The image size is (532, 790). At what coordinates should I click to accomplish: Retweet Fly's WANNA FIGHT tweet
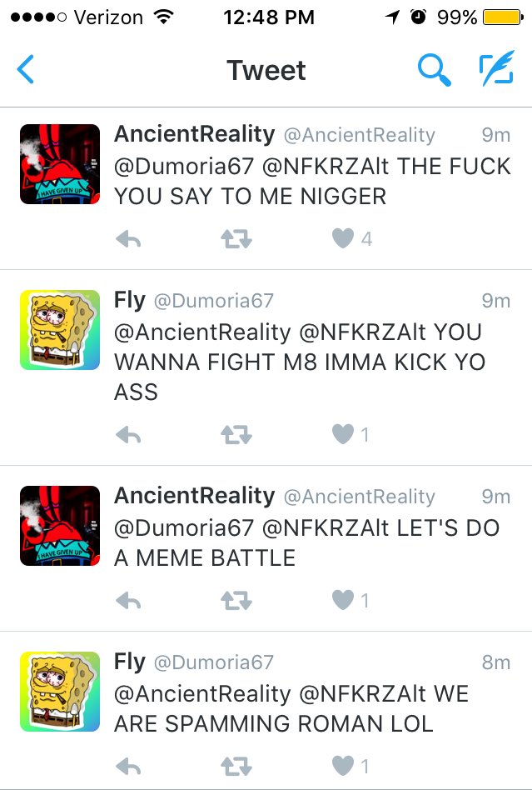[x=236, y=434]
